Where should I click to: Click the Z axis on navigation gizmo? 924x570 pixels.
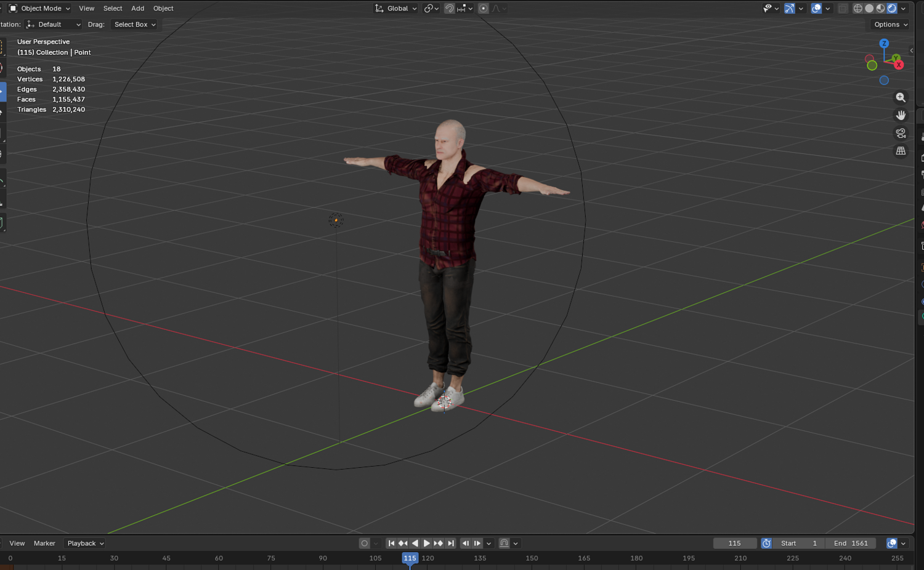[x=884, y=43]
